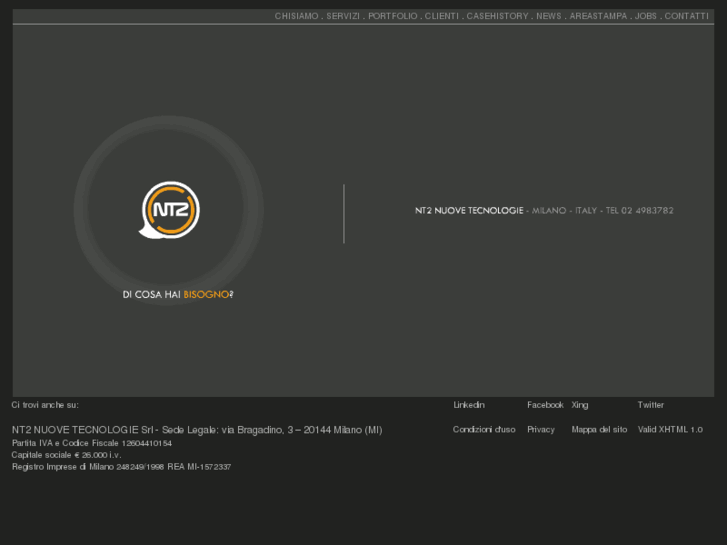727x545 pixels.
Task: Open the SERVIZI menu item
Action: (343, 16)
